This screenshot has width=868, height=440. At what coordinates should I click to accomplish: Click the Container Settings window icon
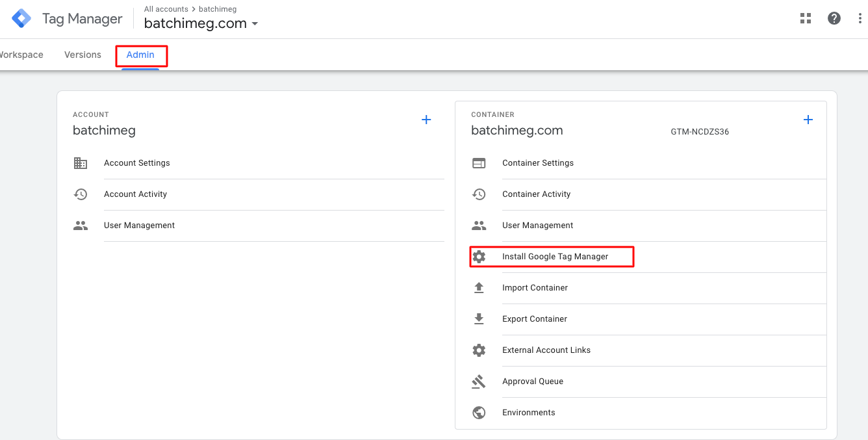pyautogui.click(x=479, y=163)
